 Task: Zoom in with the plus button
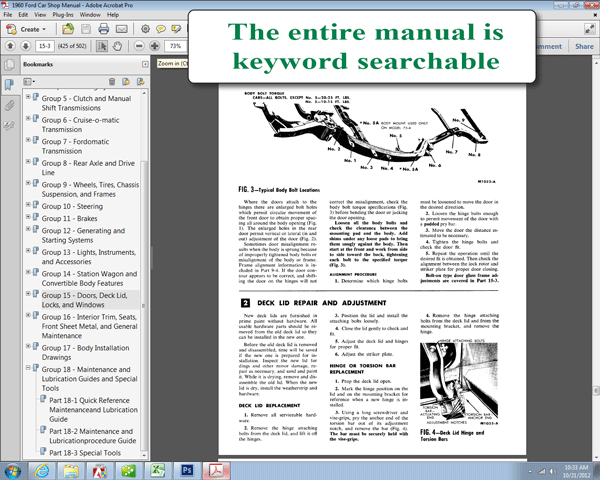155,46
